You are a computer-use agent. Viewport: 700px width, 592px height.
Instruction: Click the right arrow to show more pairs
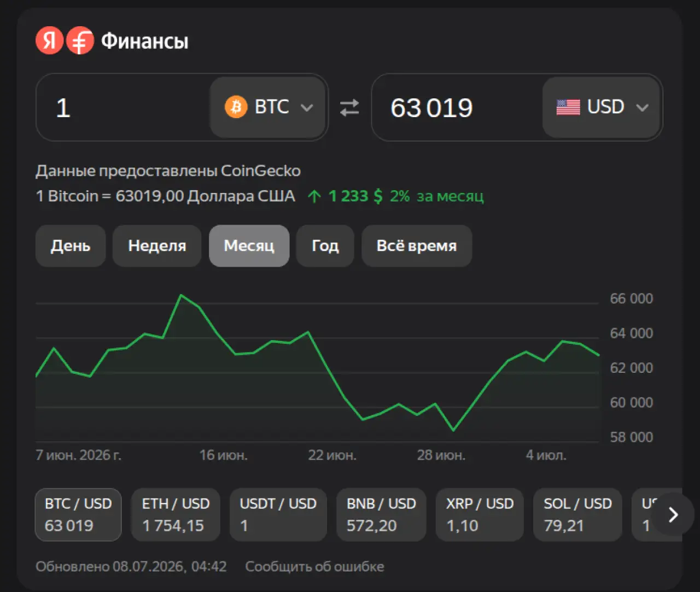tap(673, 514)
